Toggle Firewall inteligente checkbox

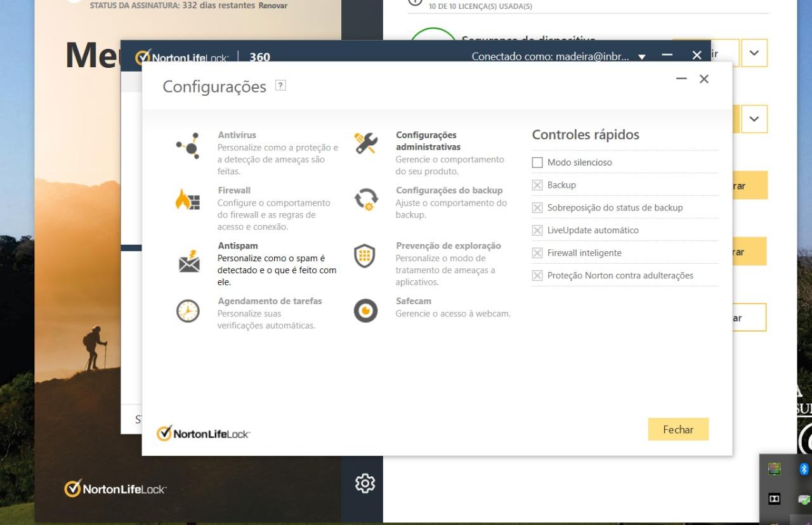point(537,253)
